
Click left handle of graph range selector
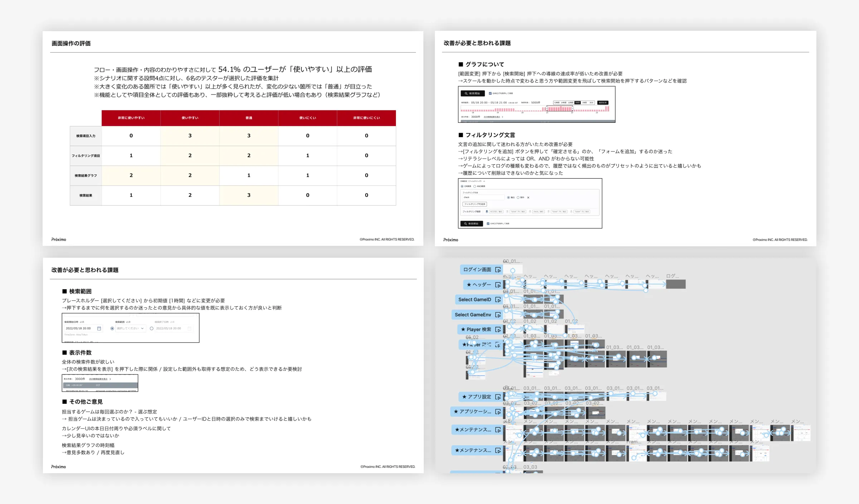[x=547, y=108]
